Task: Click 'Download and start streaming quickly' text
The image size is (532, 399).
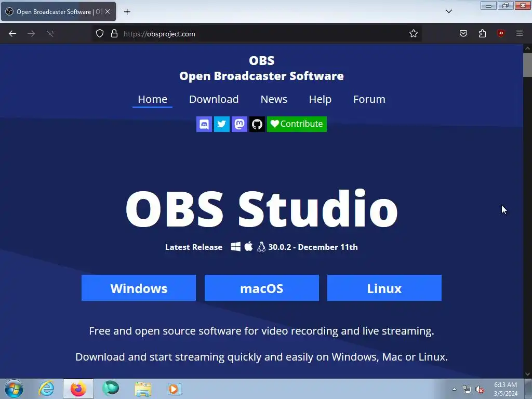Action: click(262, 357)
